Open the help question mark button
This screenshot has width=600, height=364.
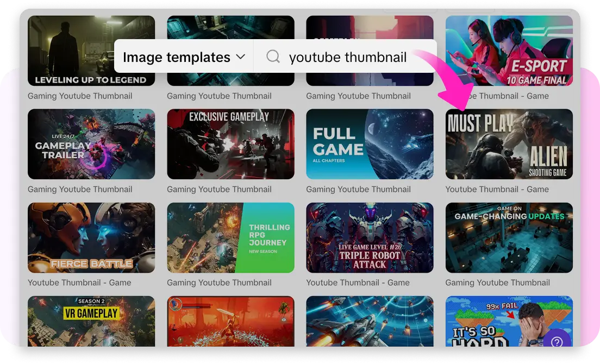[557, 342]
